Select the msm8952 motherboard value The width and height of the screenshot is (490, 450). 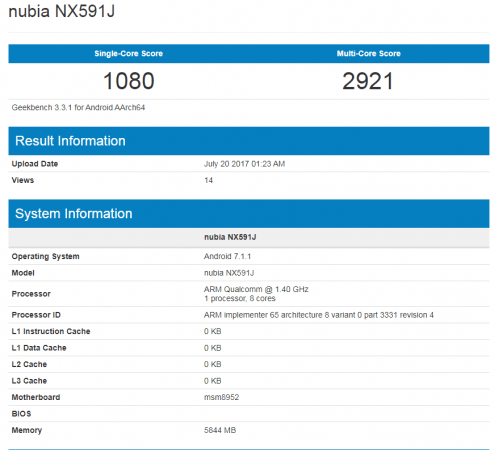pyautogui.click(x=222, y=397)
